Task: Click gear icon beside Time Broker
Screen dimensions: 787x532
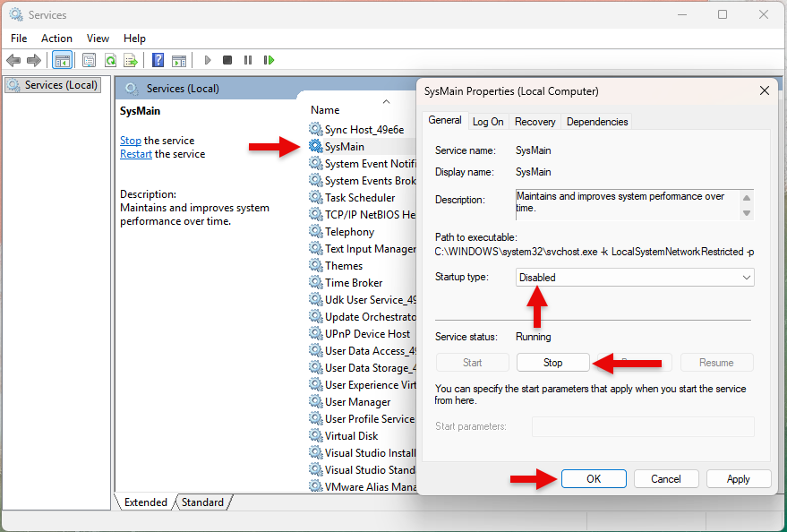Action: 316,282
